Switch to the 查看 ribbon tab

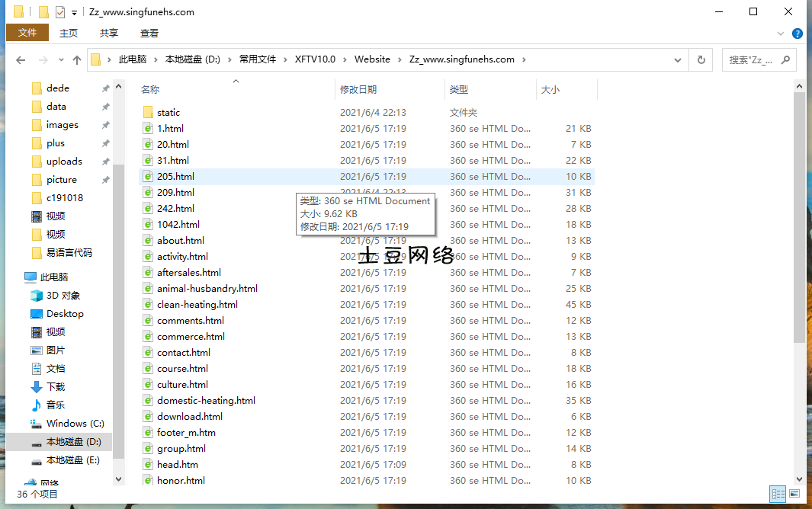pos(149,33)
